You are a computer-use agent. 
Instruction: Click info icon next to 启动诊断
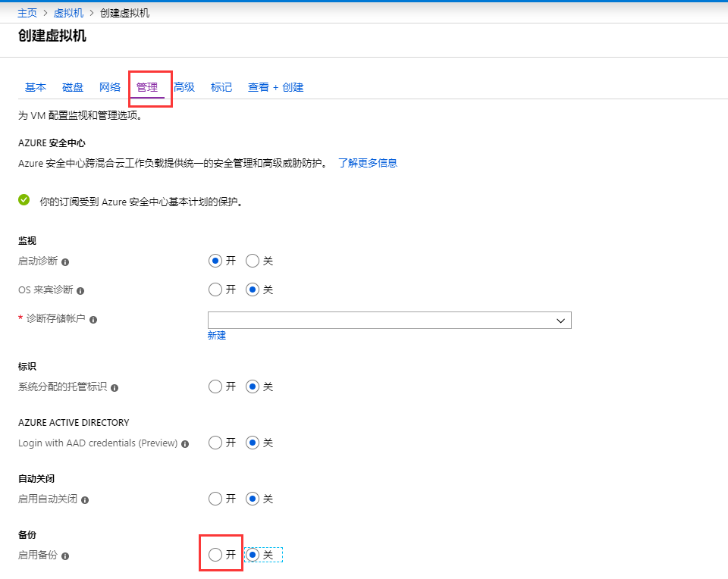coord(65,261)
